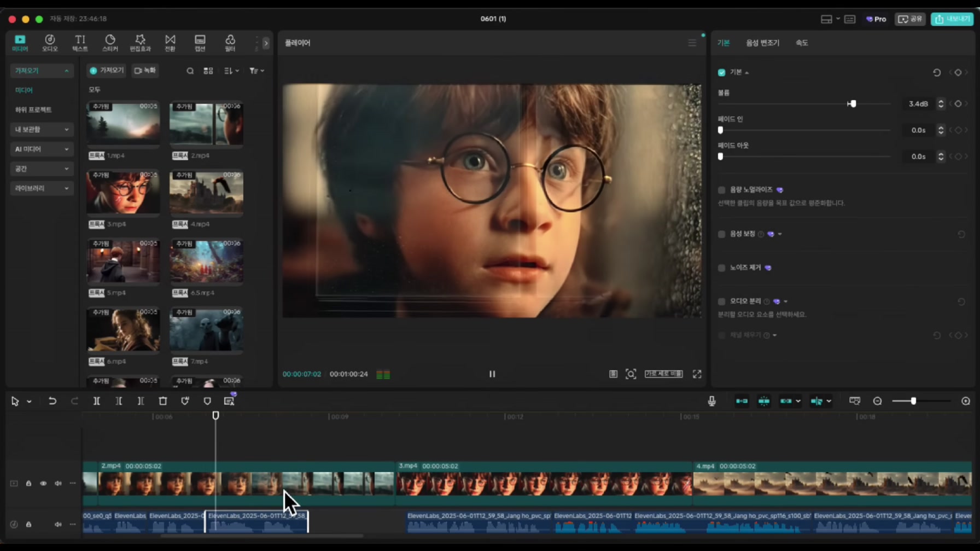The width and height of the screenshot is (980, 551).
Task: Expand the 라이브러리 sidebar section
Action: pos(42,188)
